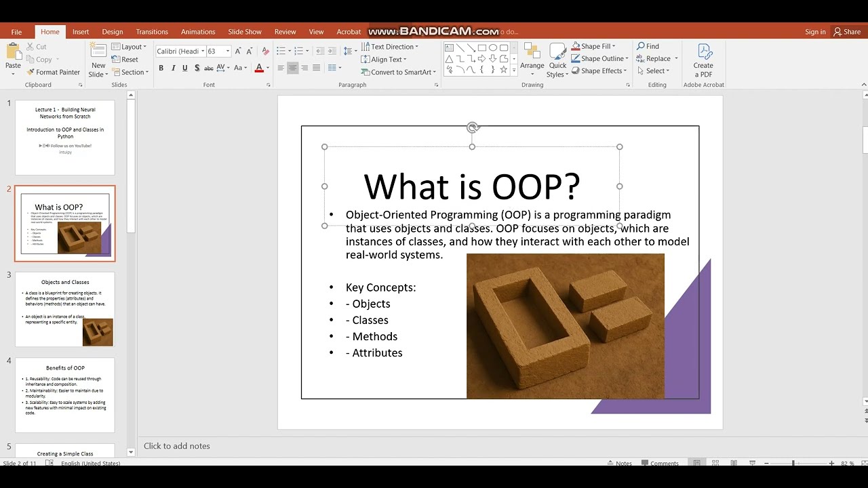Increase font size with the larger A icon
The image size is (868, 488).
[x=238, y=52]
